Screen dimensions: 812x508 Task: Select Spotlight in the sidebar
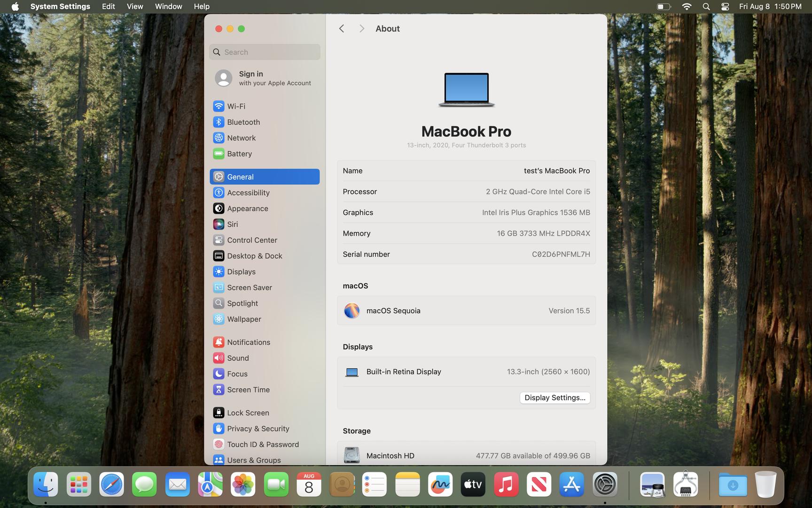[x=265, y=303]
